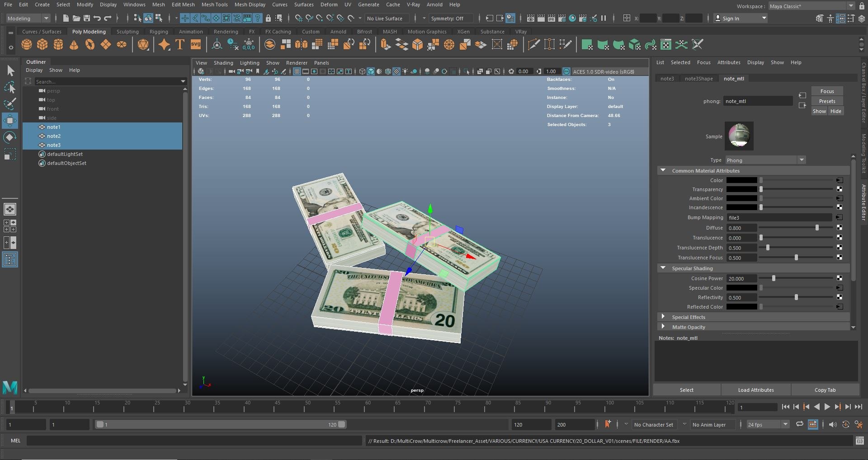Click the Load Attributes button
This screenshot has height=460, width=868.
(x=756, y=390)
